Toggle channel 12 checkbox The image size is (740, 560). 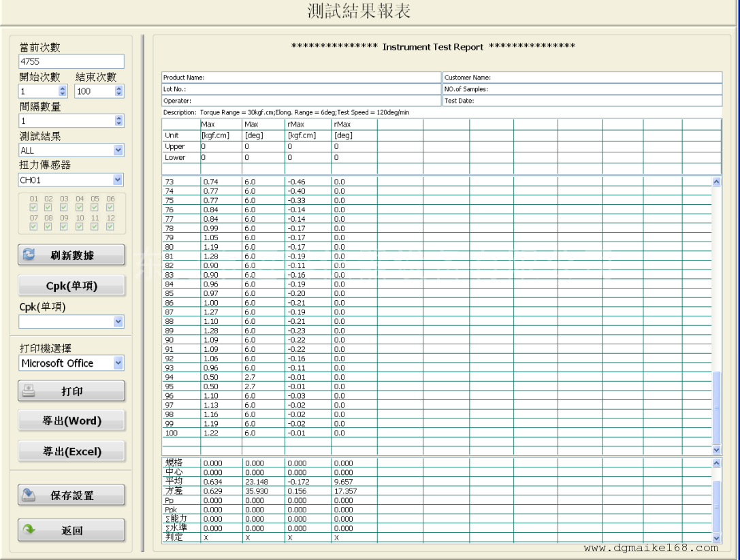click(111, 226)
